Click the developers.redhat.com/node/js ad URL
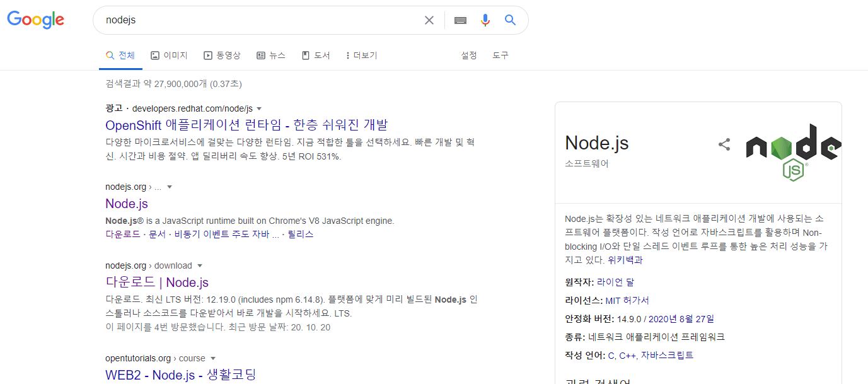 tap(192, 108)
